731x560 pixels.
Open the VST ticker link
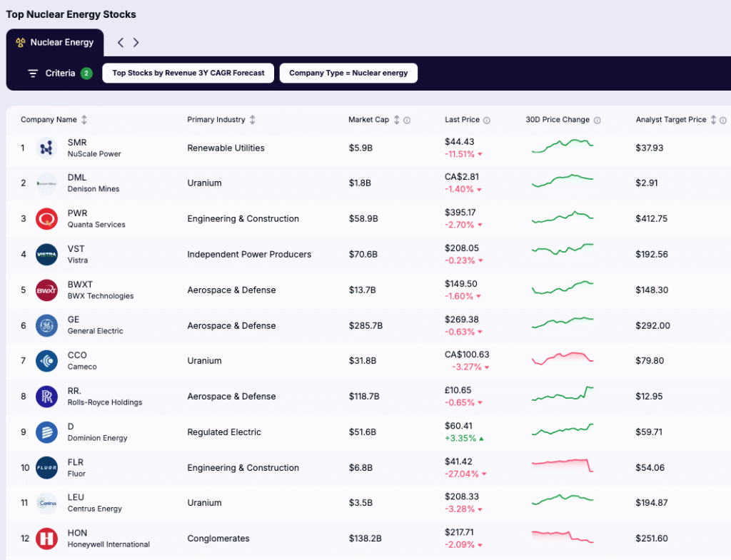pos(76,249)
